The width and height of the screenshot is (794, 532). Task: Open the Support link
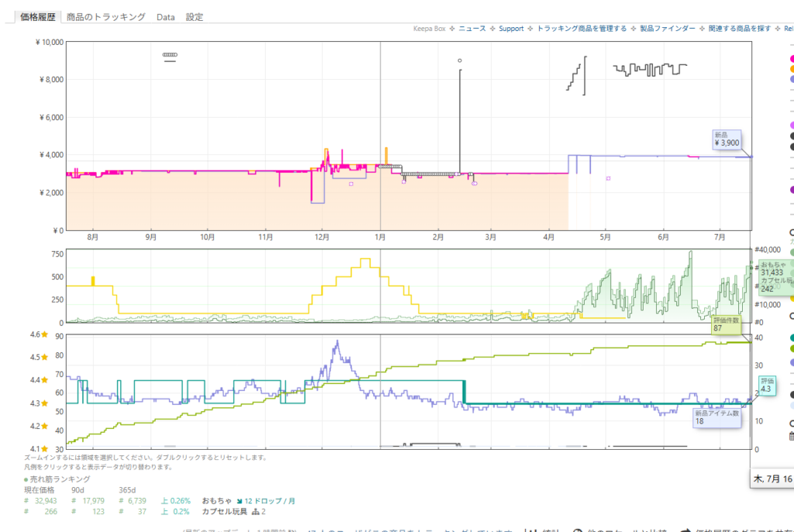(x=511, y=29)
